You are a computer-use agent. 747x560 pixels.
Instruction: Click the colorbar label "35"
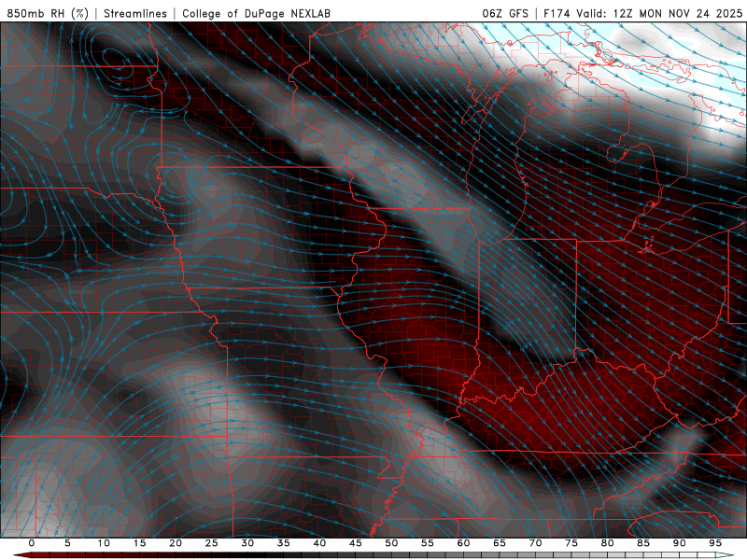(x=284, y=543)
